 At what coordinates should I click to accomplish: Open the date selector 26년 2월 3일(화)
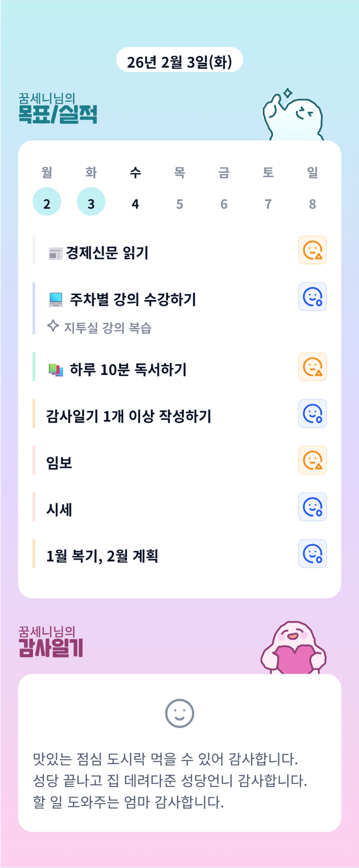pyautogui.click(x=179, y=61)
